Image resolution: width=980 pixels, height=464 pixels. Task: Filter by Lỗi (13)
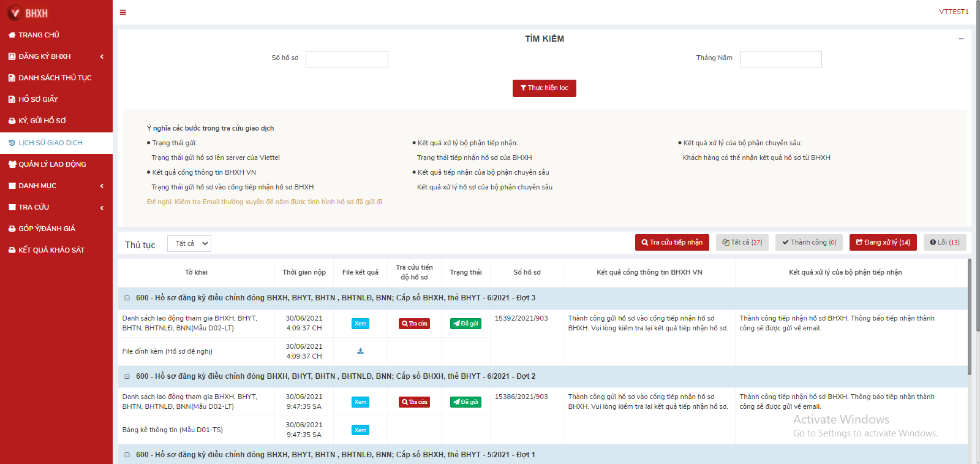945,242
